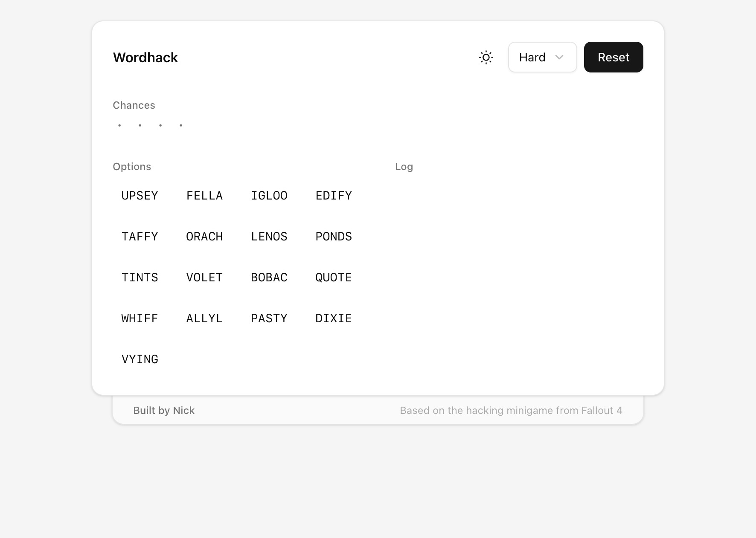Try the word ORACH
The height and width of the screenshot is (538, 756).
[x=204, y=236]
